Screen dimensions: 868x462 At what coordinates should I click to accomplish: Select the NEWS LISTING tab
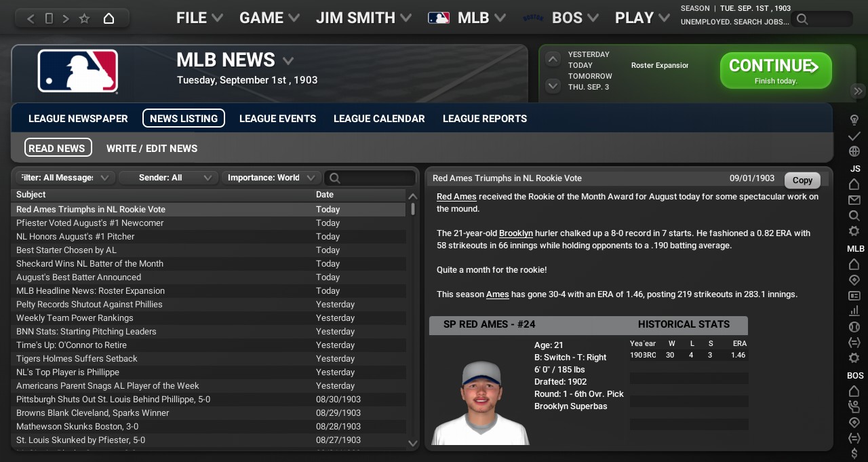[x=184, y=118]
